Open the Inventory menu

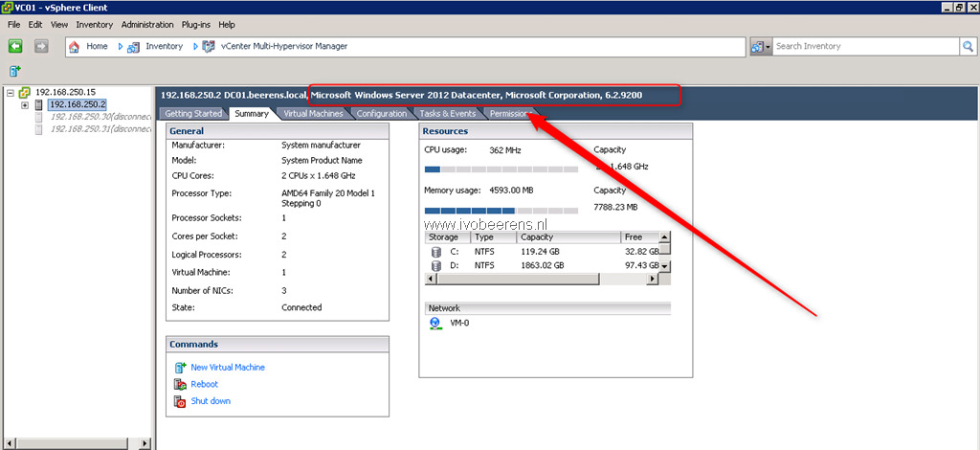point(95,25)
